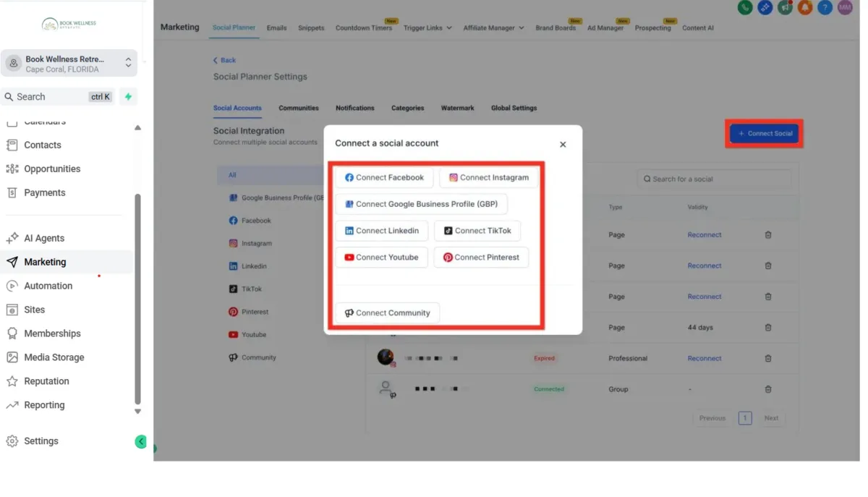Go to the Next page of accounts
868x497 pixels.
[x=772, y=418]
